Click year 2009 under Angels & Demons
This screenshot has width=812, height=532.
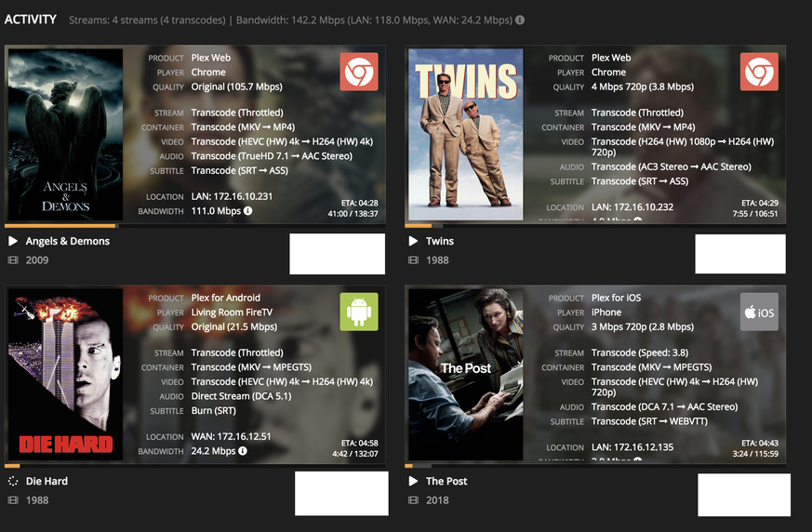pyautogui.click(x=37, y=260)
